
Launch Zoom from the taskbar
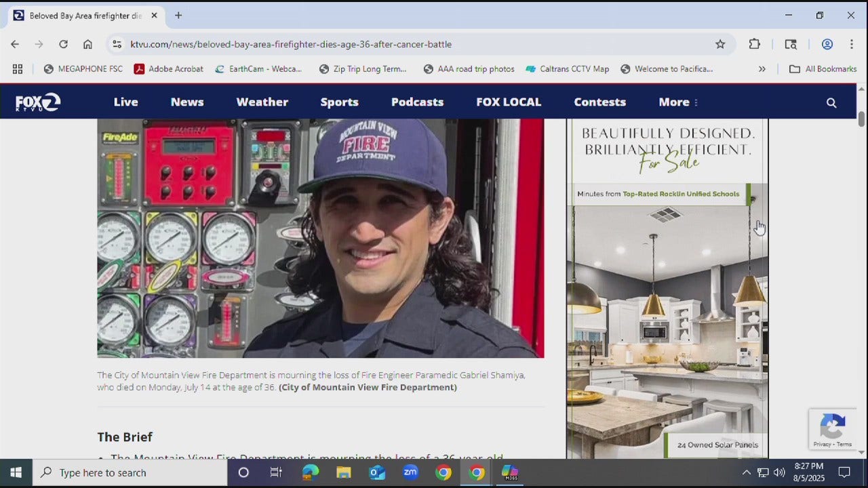(x=410, y=472)
